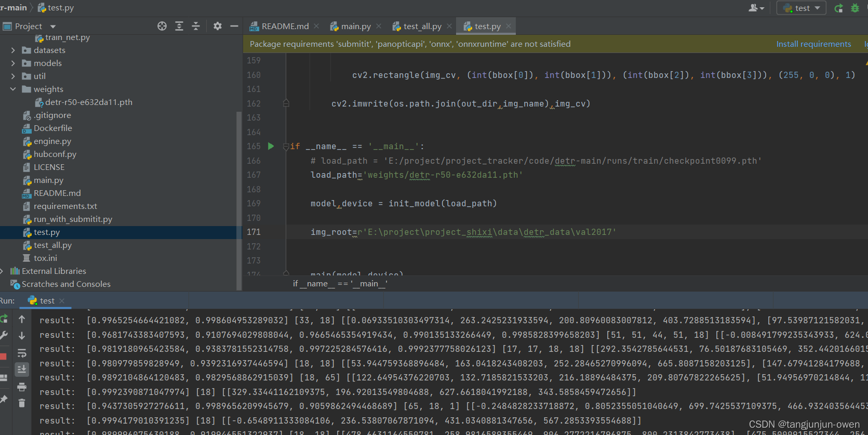868x435 pixels.
Task: Expand all in Project panel
Action: click(179, 26)
